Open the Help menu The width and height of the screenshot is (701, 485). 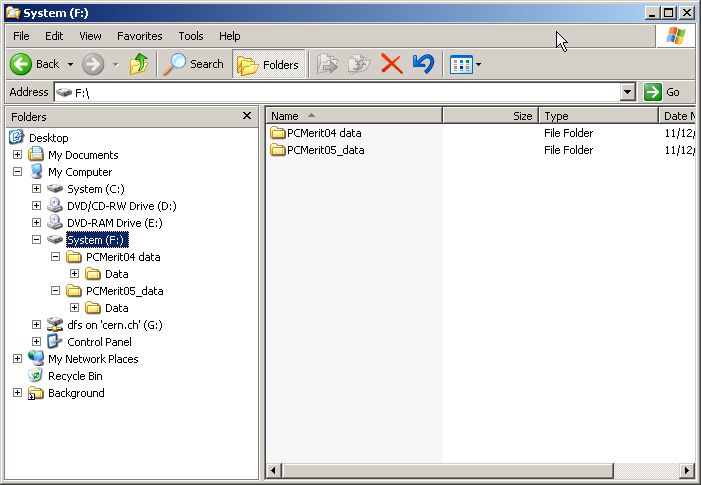229,36
